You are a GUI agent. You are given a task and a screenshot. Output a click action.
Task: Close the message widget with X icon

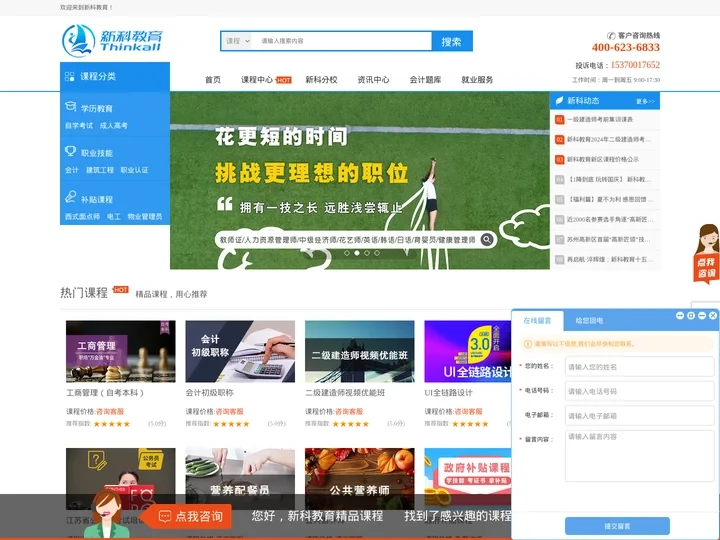713,315
